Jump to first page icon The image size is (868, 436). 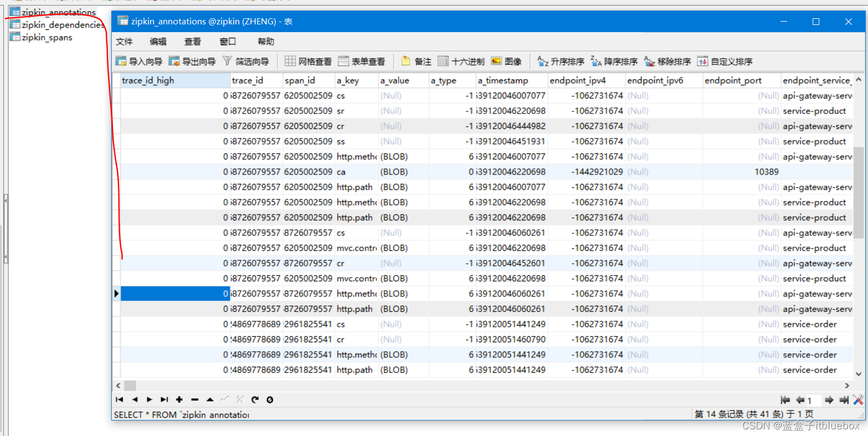[x=785, y=400]
